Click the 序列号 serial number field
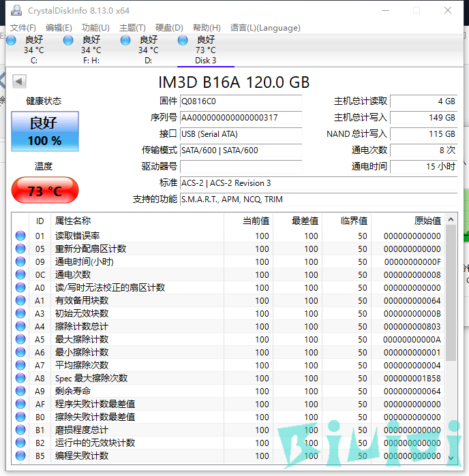469x476 pixels. click(x=241, y=118)
